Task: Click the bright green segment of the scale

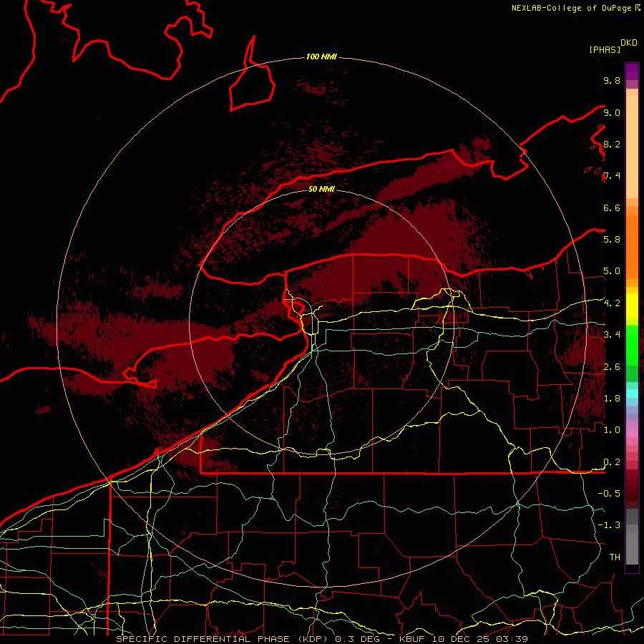Action: coord(632,346)
